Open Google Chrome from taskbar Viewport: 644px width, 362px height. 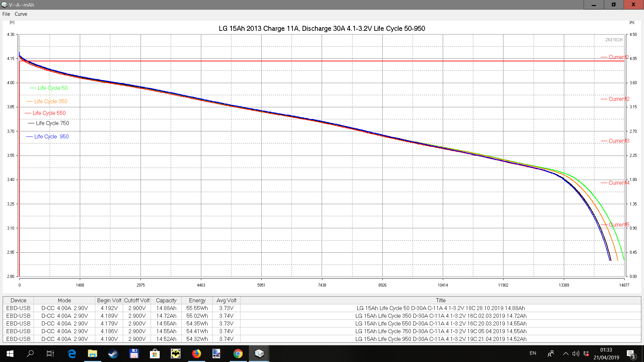pyautogui.click(x=238, y=353)
